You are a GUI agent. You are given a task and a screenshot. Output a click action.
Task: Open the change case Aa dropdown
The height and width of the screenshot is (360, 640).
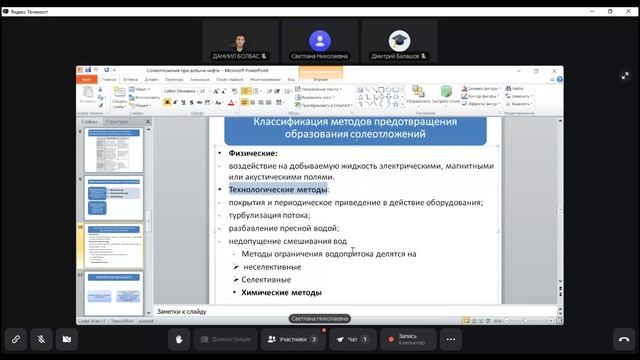[x=219, y=102]
